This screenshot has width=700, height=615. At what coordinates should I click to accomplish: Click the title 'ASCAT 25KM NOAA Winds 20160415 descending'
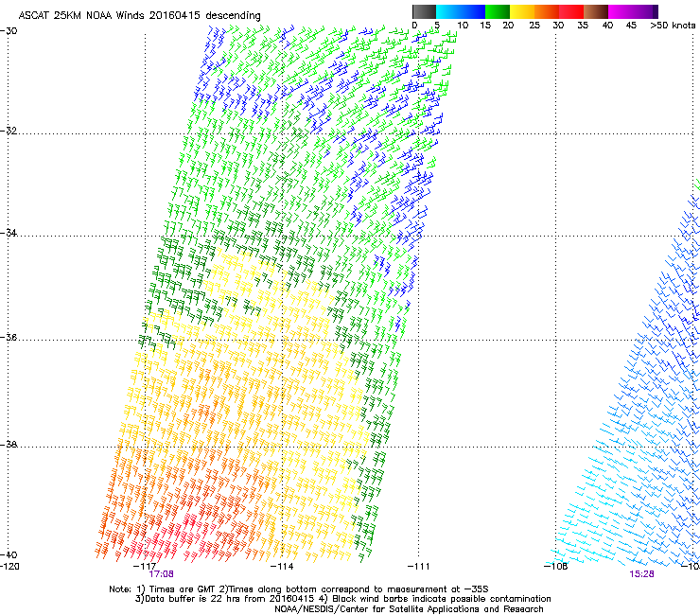click(139, 16)
